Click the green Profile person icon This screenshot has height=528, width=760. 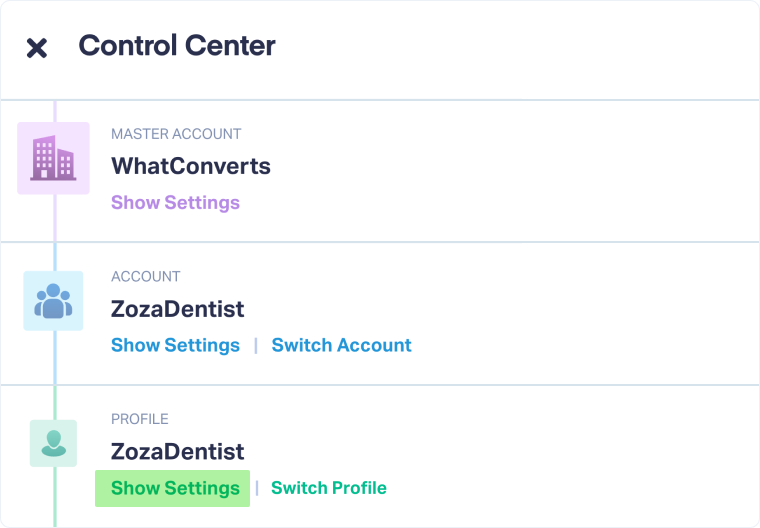(54, 443)
